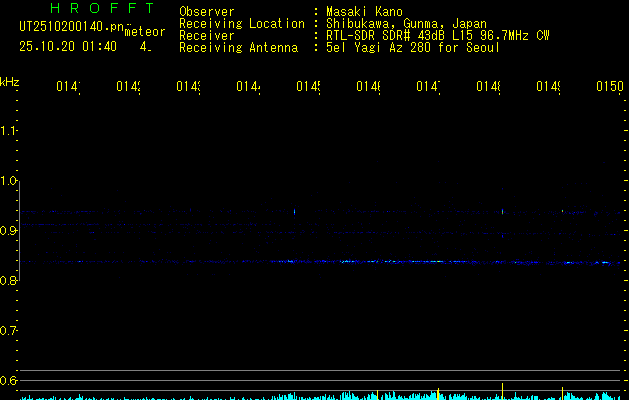Click the "Receiving Location" label

point(242,24)
